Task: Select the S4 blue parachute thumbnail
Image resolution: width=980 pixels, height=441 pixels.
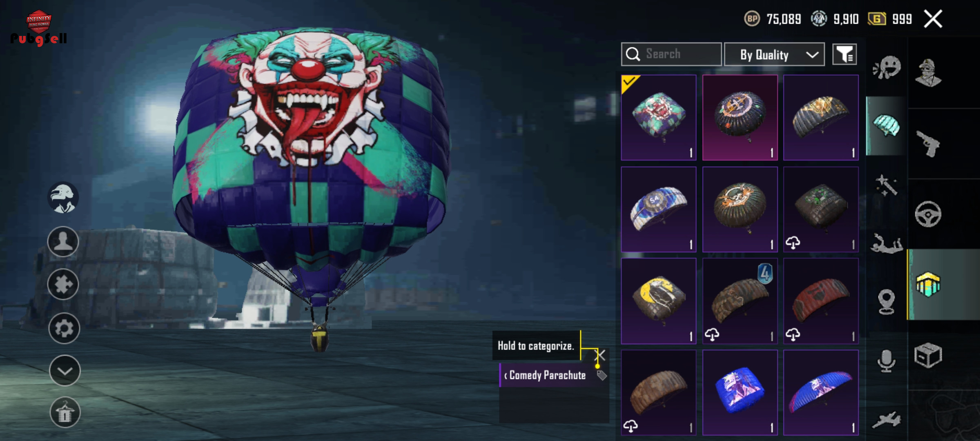Action: coord(659,209)
